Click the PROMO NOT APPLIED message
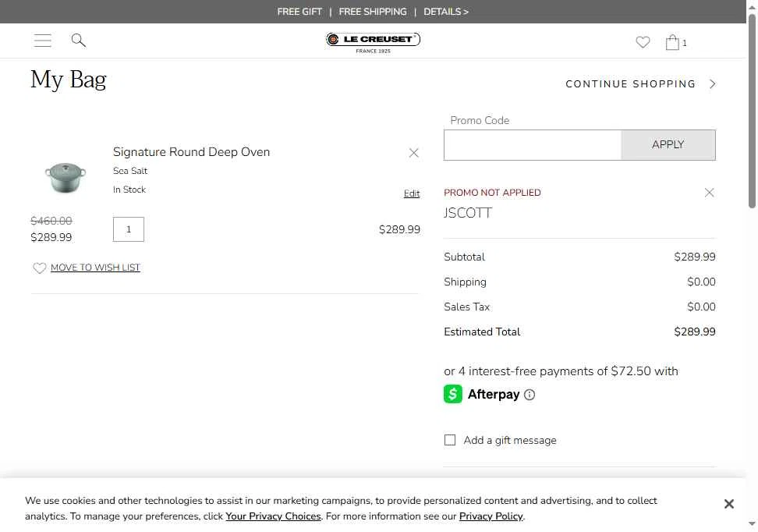Screen dimensions: 758x532 click(x=492, y=193)
